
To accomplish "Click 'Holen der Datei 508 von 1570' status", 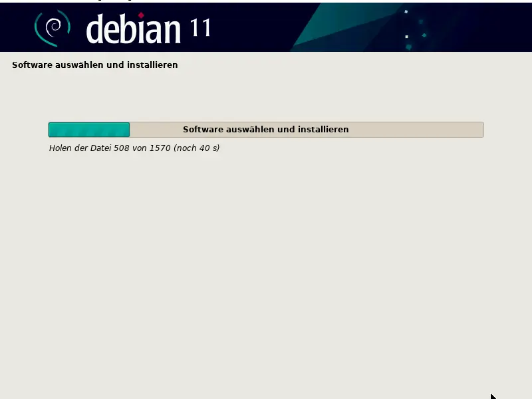I will 134,148.
